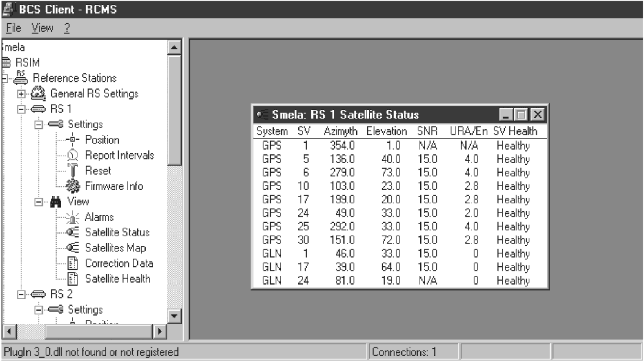Image resolution: width=644 pixels, height=362 pixels.
Task: Open the Satellites Map icon
Action: click(73, 248)
